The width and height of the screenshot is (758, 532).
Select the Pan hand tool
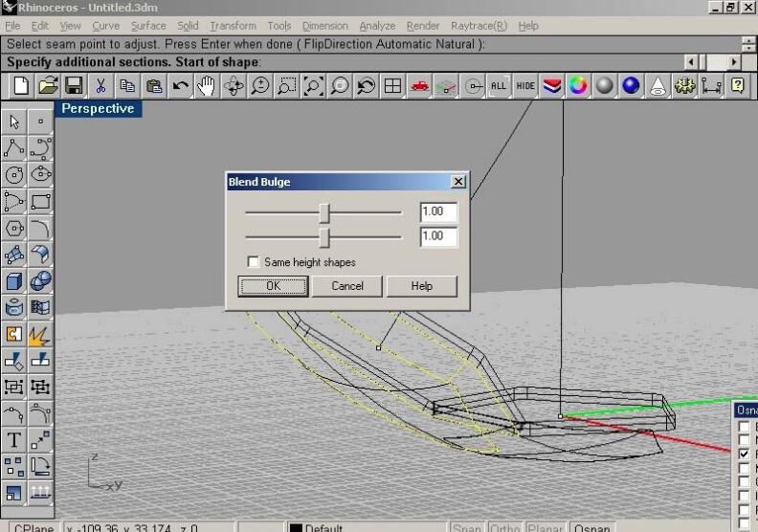click(207, 86)
